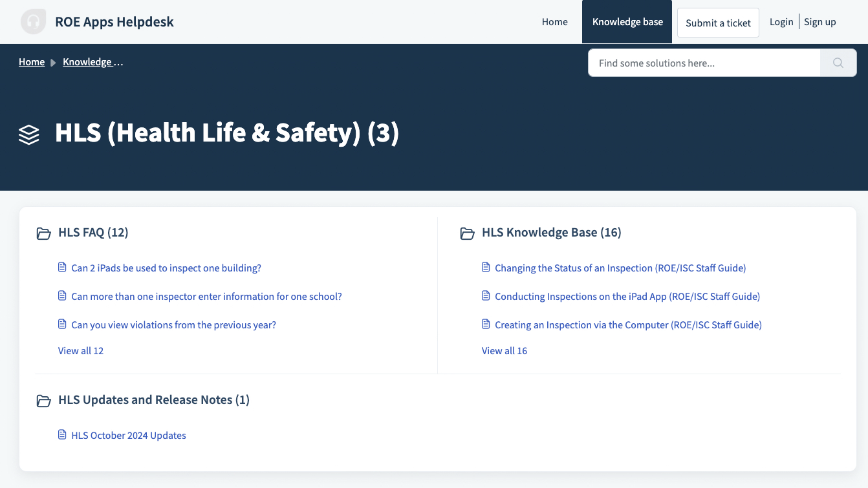
Task: Click the 'HLS (Health Life & Safety) (3)' heading
Action: pos(227,133)
